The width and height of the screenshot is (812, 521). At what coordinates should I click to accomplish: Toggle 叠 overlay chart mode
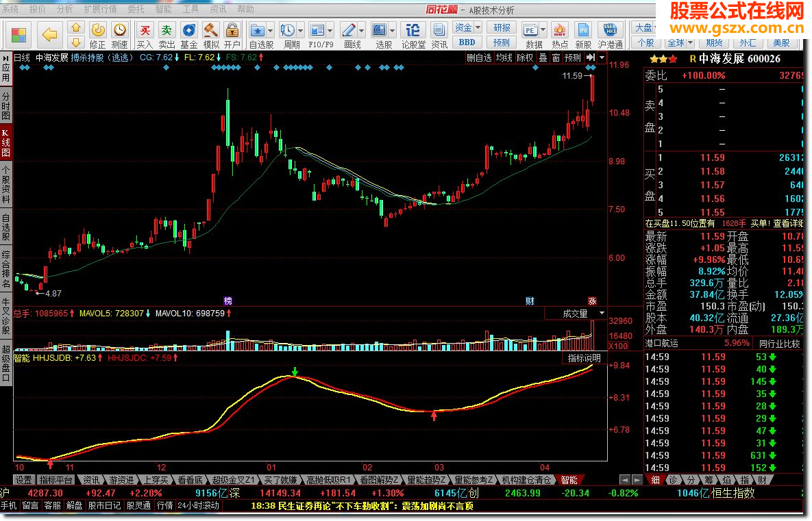(543, 58)
